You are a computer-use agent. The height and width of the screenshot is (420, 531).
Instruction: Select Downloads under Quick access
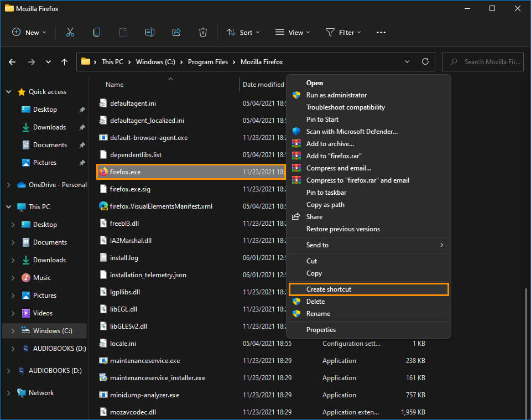point(49,127)
